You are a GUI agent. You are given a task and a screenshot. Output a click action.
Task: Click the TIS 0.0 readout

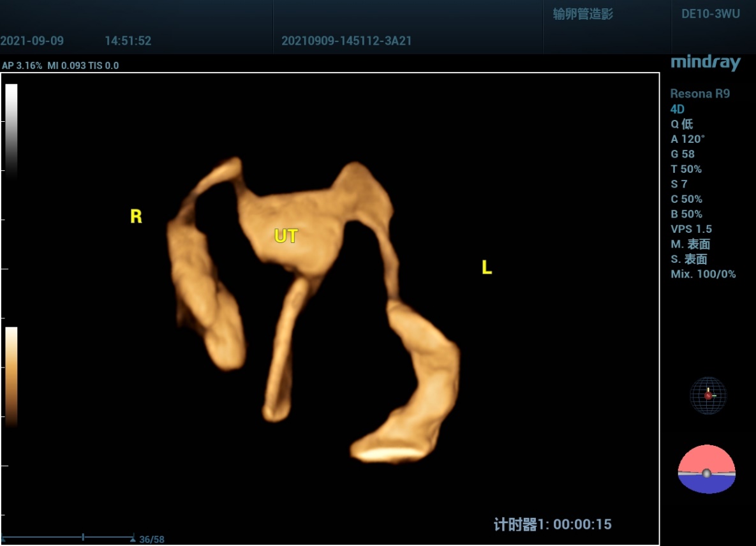tap(103, 66)
